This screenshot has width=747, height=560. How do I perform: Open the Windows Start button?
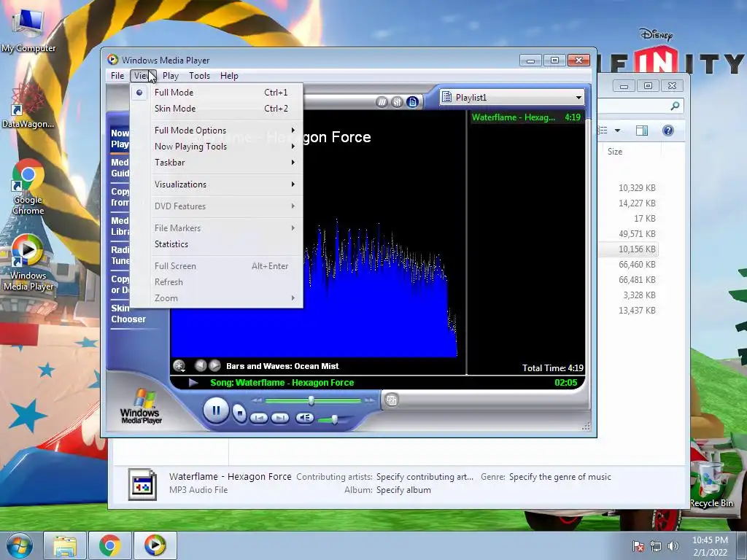20,545
